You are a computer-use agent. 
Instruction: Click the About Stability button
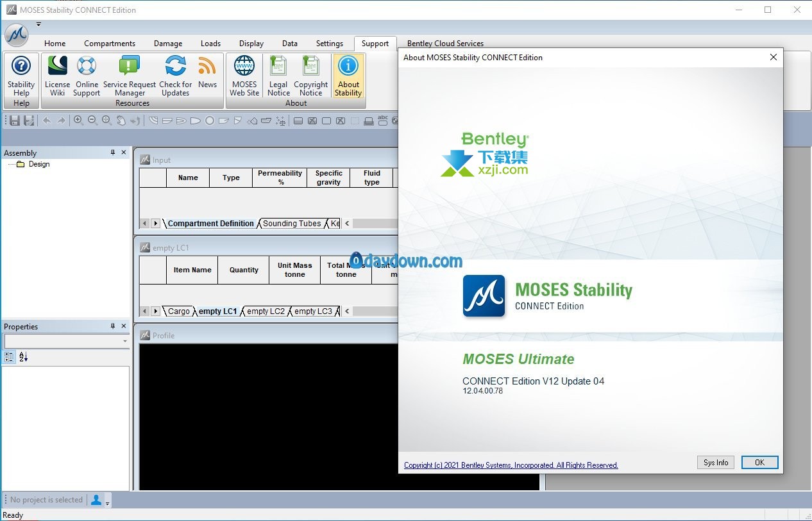(x=348, y=76)
